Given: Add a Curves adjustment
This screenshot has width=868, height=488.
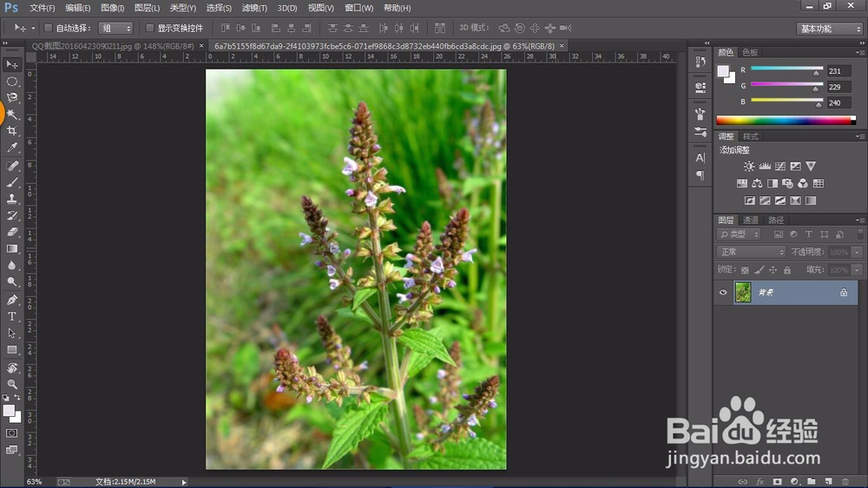Looking at the screenshot, I should point(780,166).
